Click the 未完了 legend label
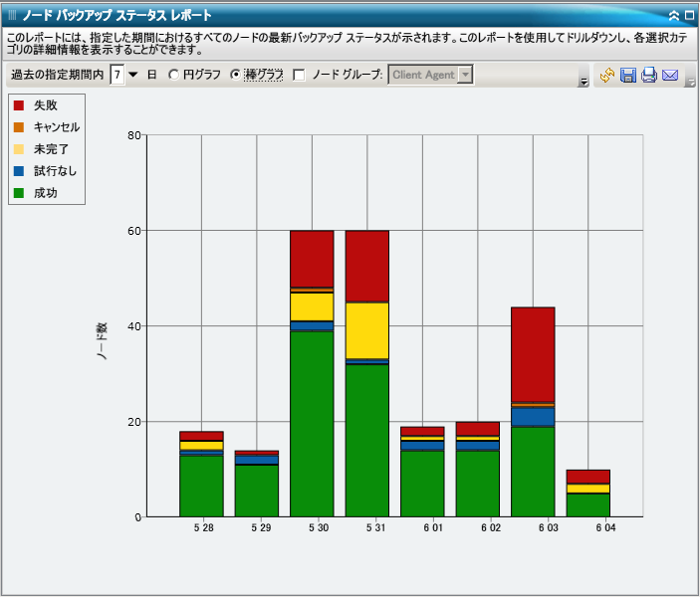Viewport: 700px width, 597px height. coord(52,149)
